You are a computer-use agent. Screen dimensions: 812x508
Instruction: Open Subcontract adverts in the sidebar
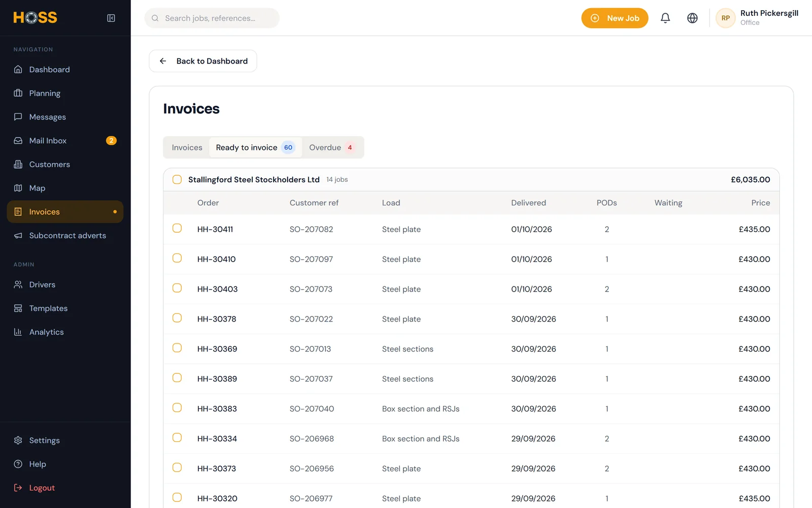coord(65,236)
